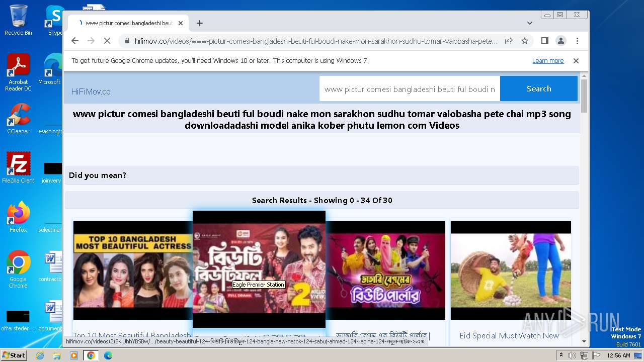Open Acrobat Reader DC desktop icon
The height and width of the screenshot is (362, 644).
point(18,72)
